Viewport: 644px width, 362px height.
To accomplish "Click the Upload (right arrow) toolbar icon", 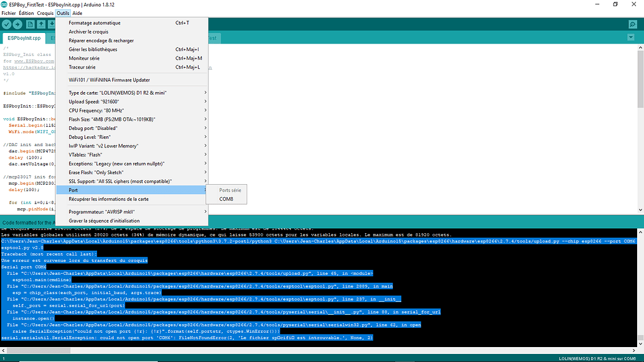I will point(17,24).
